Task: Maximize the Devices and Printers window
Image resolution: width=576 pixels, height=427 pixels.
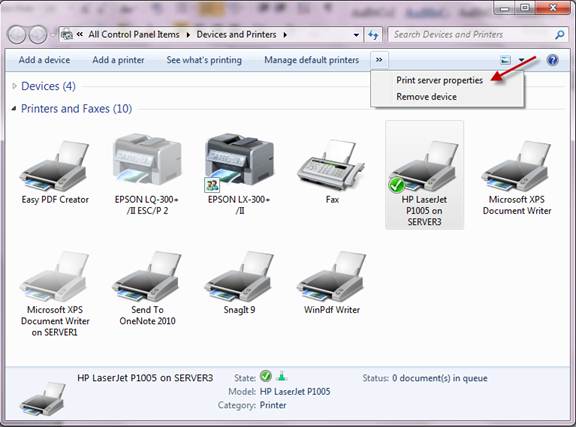Action: pos(525,7)
